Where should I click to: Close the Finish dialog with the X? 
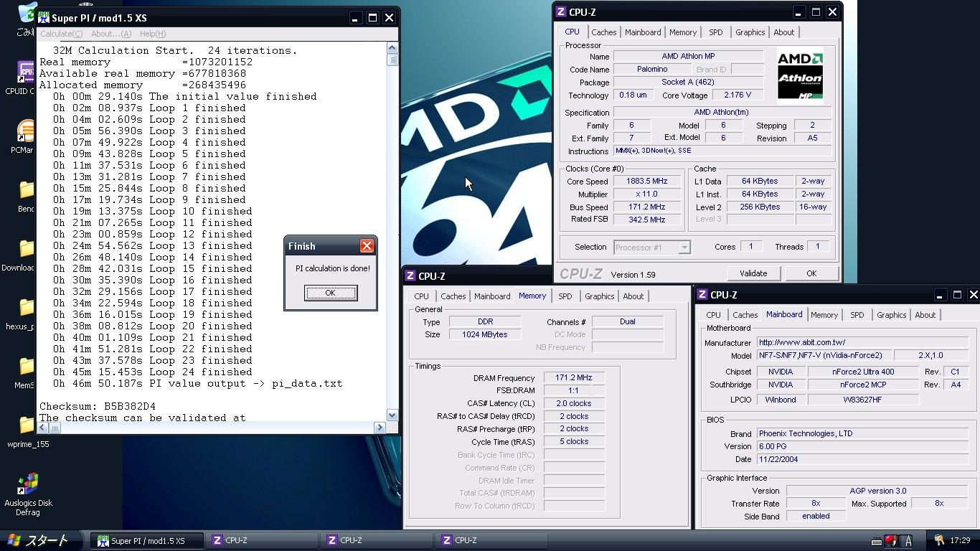click(367, 246)
